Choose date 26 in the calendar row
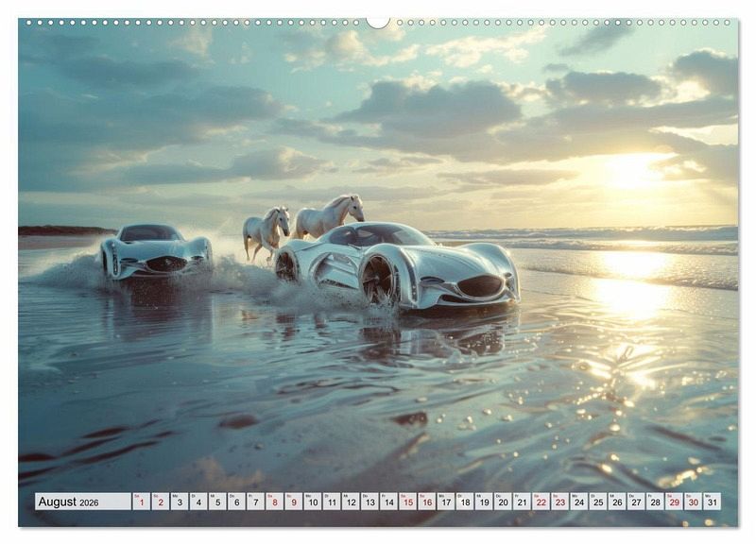This screenshot has height=545, width=756. point(616,502)
